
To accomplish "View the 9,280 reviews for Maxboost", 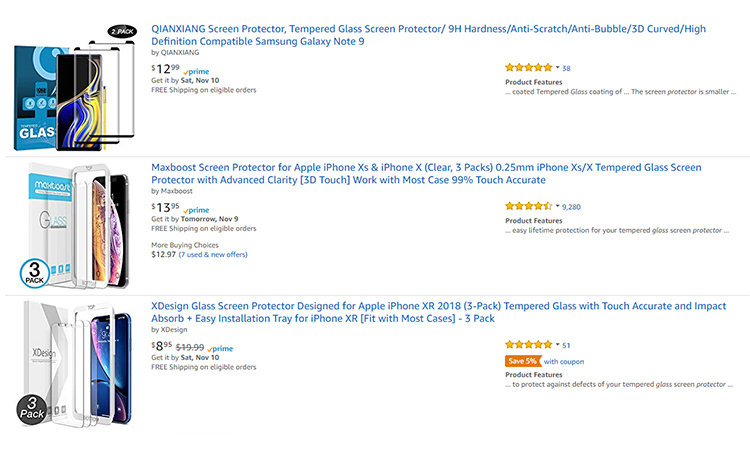I will point(571,207).
